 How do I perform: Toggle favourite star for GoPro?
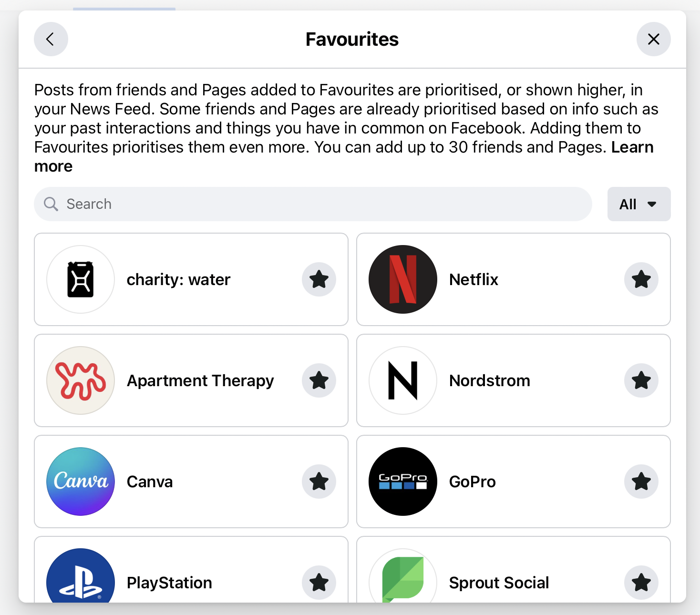[641, 482]
